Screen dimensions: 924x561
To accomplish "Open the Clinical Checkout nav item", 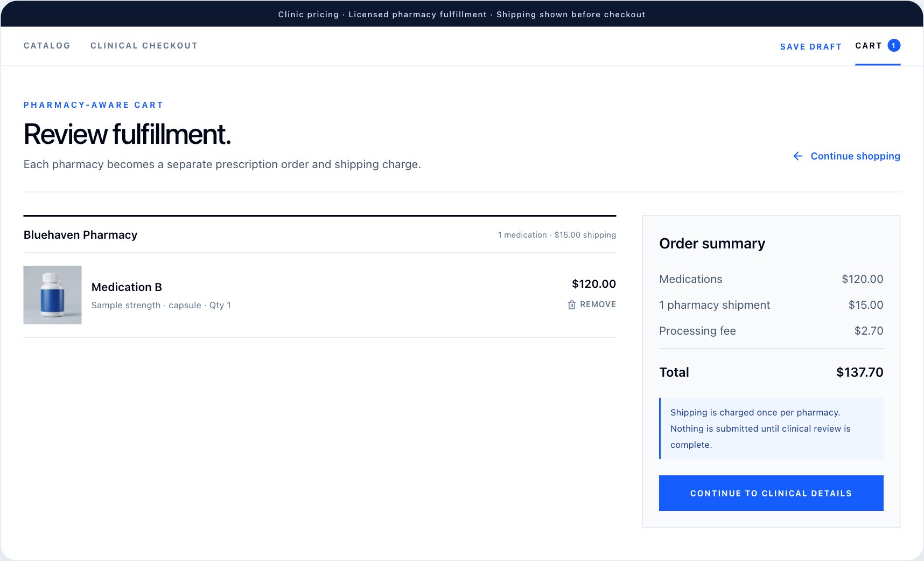I will (144, 46).
